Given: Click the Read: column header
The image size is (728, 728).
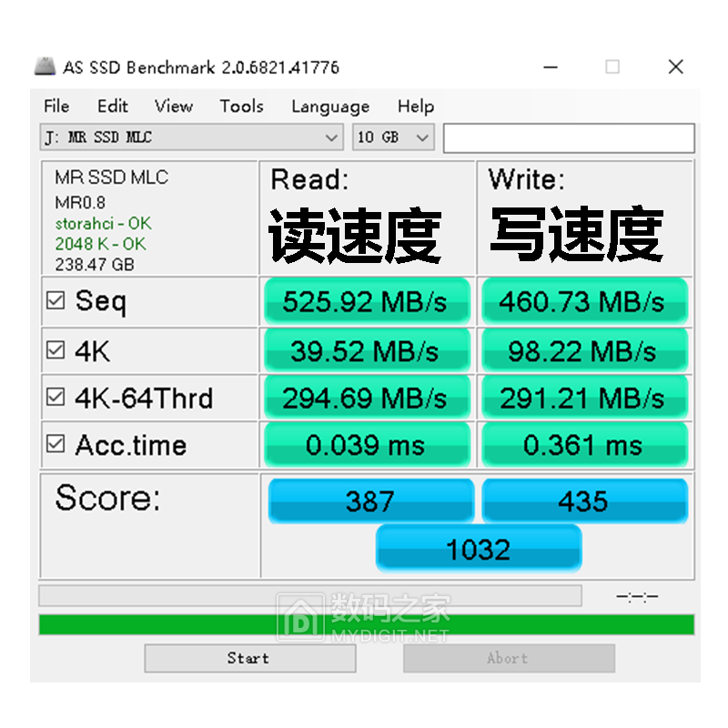Looking at the screenshot, I should 309,179.
